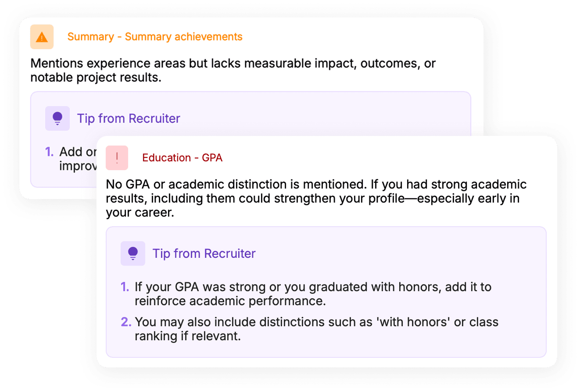Select tip two about class ranking distinctions
580x392 pixels.
point(316,329)
